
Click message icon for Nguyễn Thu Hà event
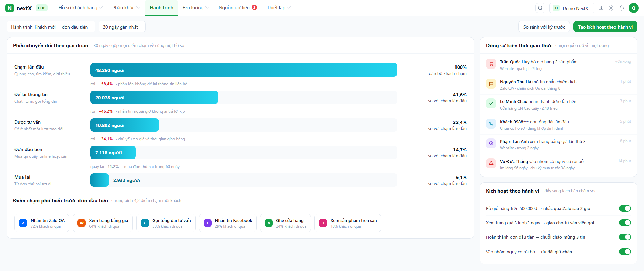tap(491, 84)
